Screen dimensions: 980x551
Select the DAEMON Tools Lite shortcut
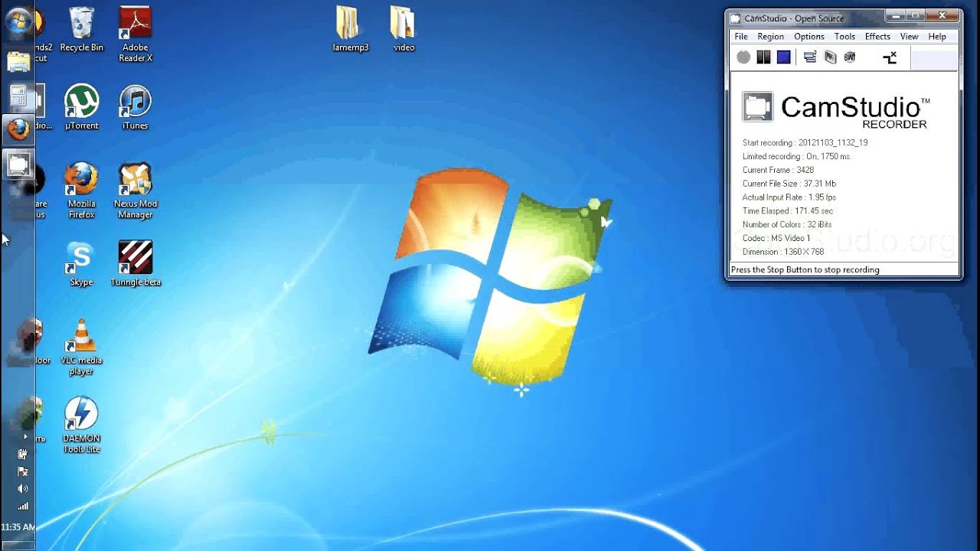point(81,425)
